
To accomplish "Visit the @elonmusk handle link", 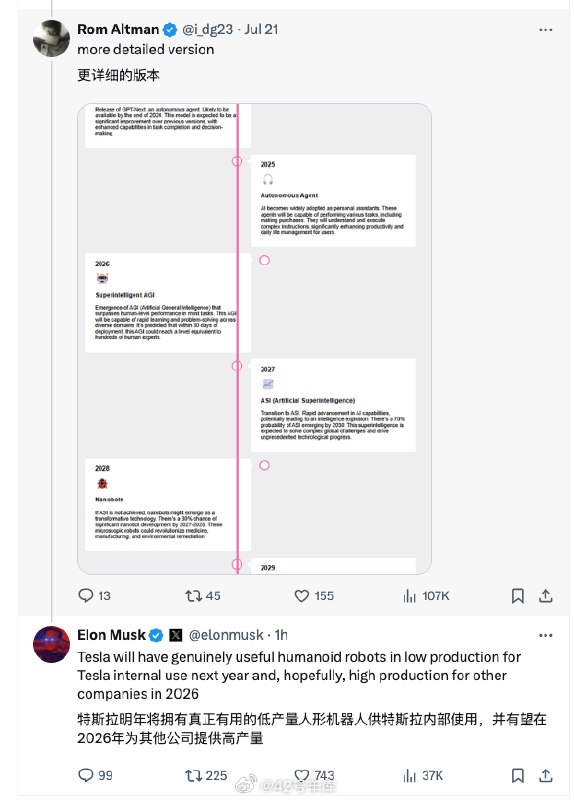I will click(226, 635).
